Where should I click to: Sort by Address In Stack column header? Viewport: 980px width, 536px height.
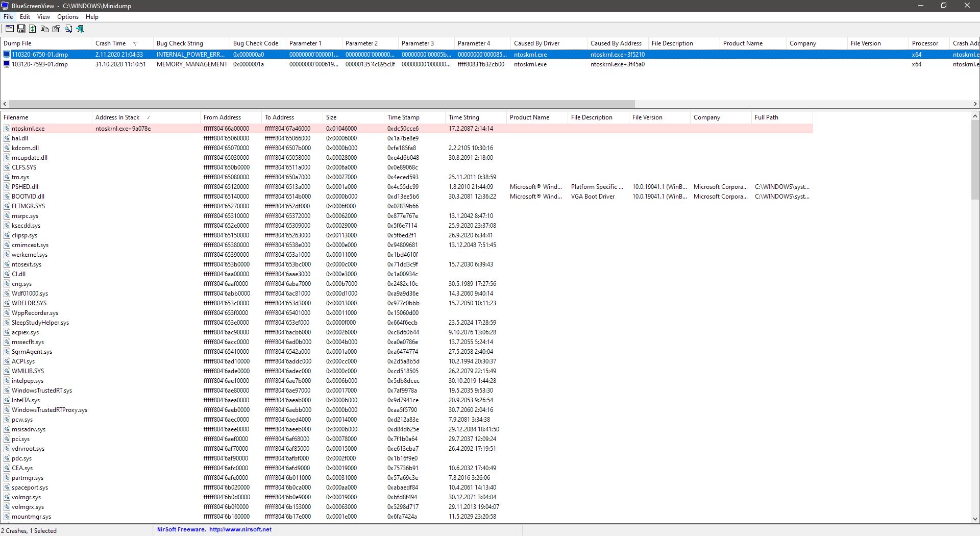(117, 117)
